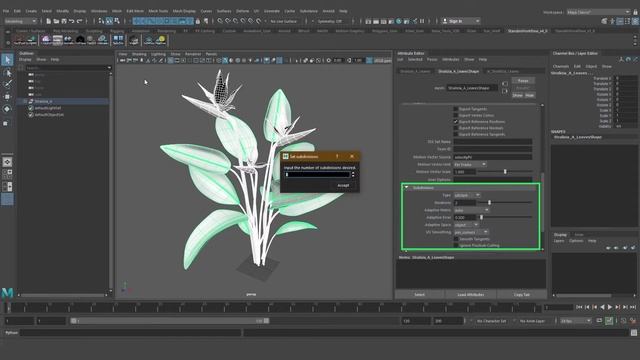
Task: Open the UV Smoothing dropdown
Action: pyautogui.click(x=471, y=232)
